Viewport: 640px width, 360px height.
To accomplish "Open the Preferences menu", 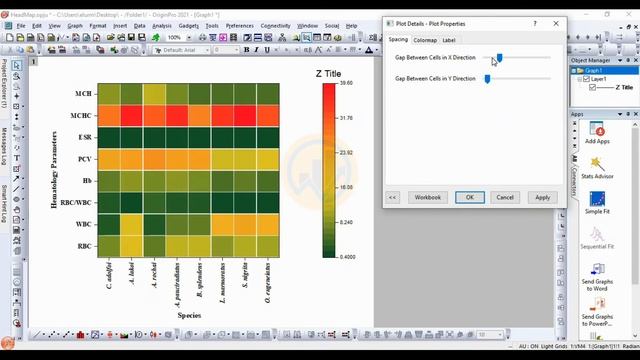I will 240,26.
